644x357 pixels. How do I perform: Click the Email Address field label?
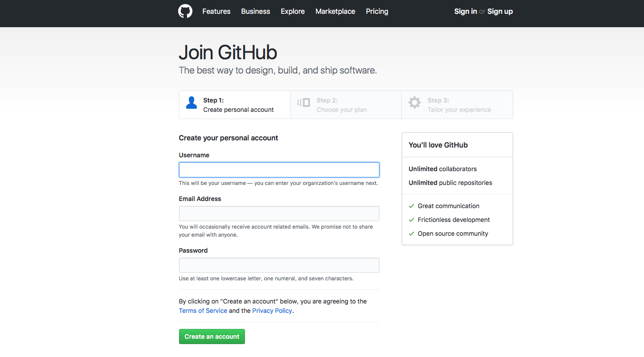click(x=200, y=199)
